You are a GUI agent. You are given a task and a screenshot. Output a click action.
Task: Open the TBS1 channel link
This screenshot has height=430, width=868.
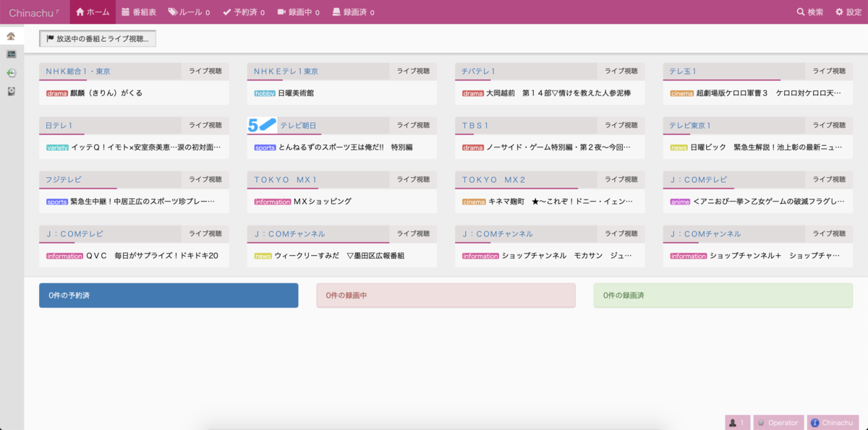[475, 126]
